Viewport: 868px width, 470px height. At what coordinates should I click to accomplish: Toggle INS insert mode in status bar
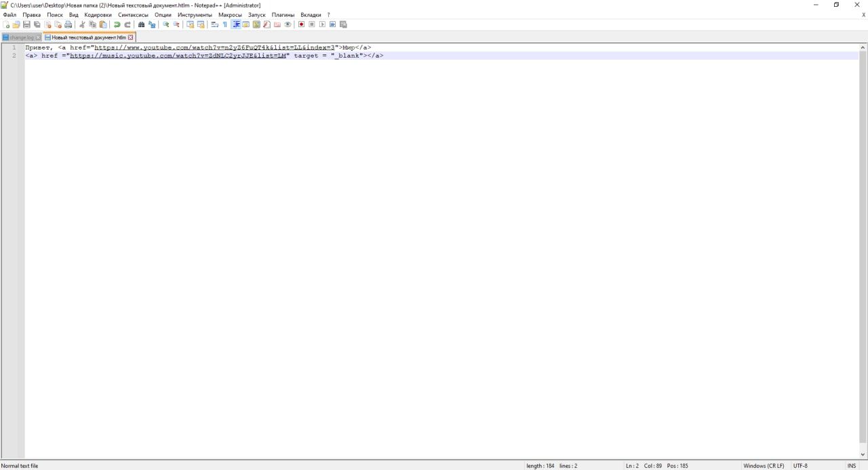852,466
